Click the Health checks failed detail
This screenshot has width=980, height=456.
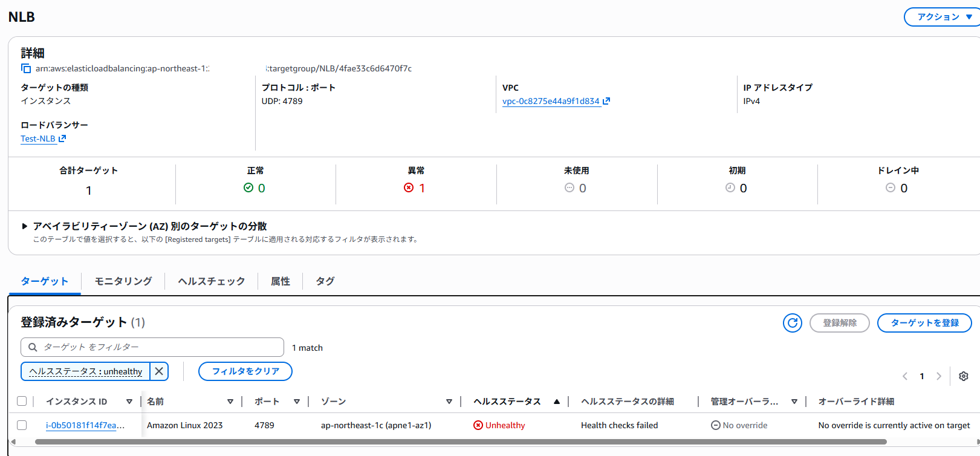point(620,425)
